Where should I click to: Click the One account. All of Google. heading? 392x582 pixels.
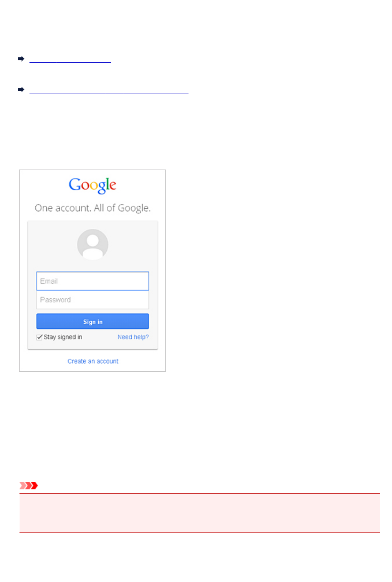[x=93, y=208]
